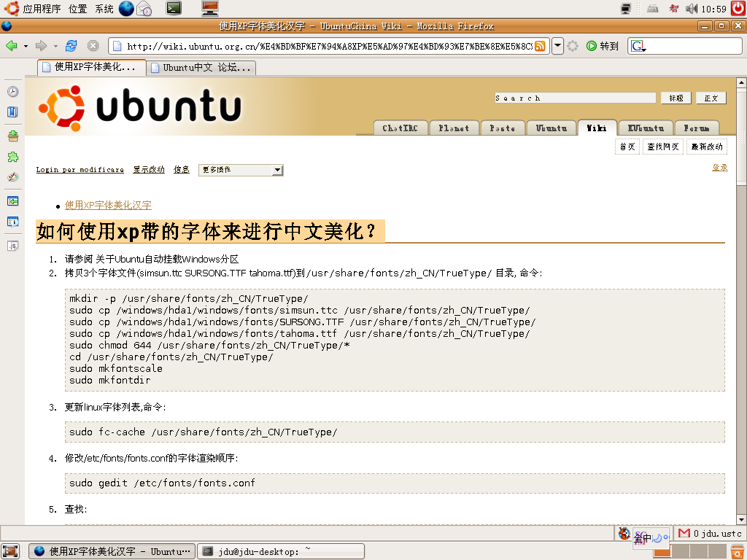Click the 最新改动 link
This screenshot has height=560, width=747.
[707, 147]
